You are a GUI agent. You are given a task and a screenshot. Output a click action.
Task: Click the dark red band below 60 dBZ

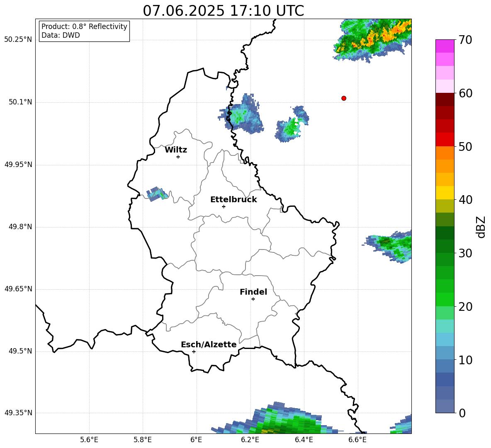click(x=445, y=99)
